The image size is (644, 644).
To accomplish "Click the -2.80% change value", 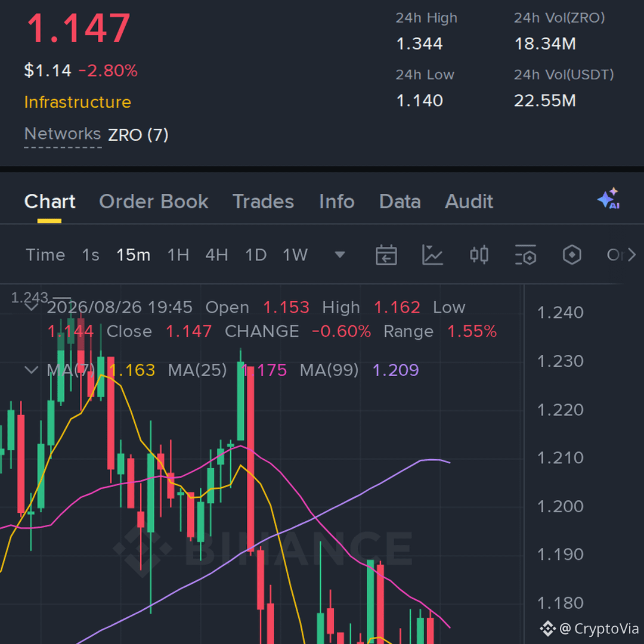I will [107, 70].
